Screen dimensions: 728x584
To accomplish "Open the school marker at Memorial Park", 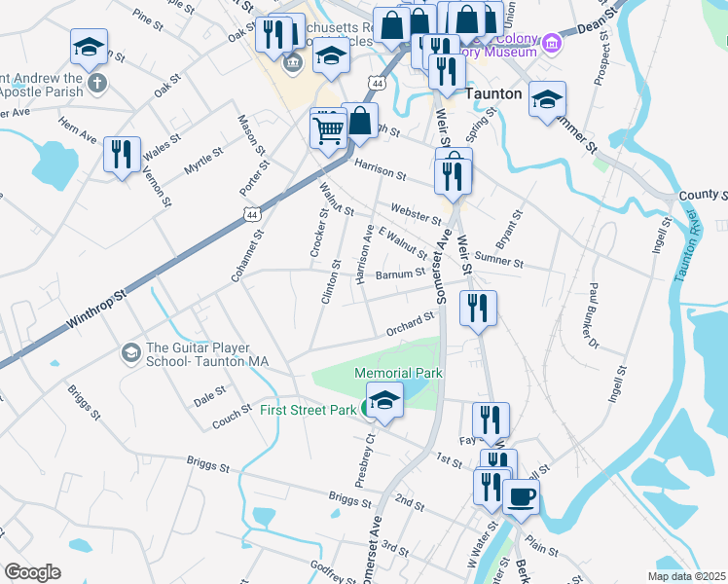I will (384, 403).
